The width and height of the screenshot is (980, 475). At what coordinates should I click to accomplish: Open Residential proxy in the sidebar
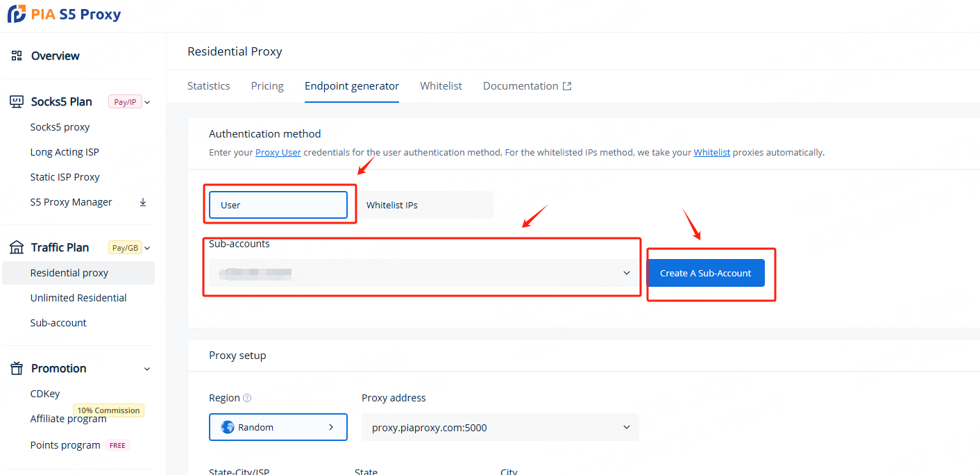(x=78, y=273)
